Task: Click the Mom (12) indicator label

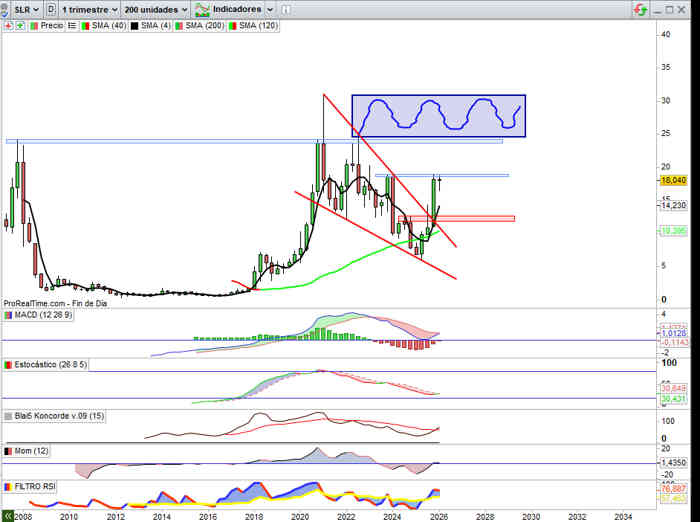Action: (28, 452)
